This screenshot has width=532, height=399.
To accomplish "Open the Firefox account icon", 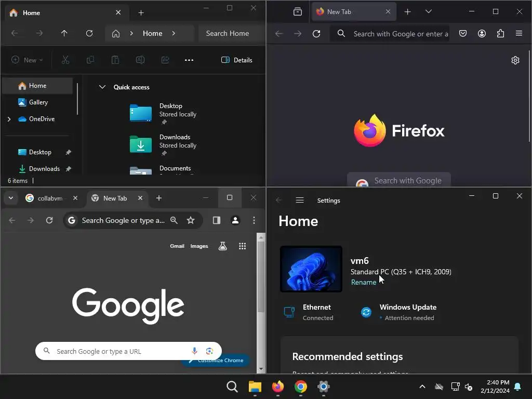I will click(482, 33).
